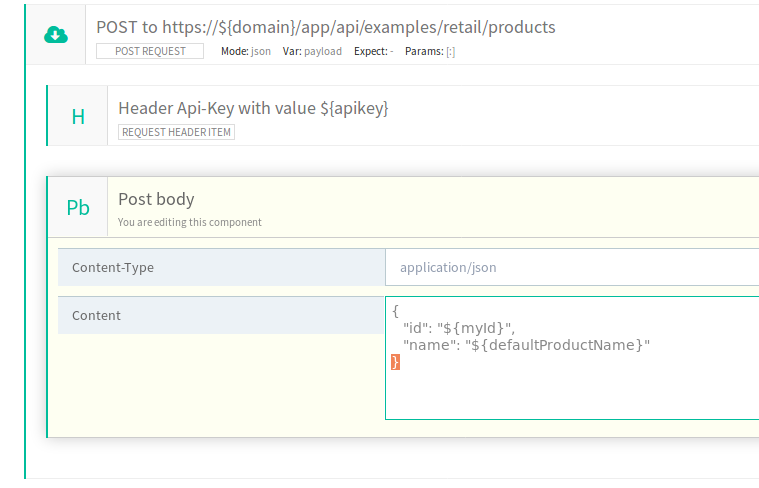Select the Header Api-Key component title
This screenshot has height=488, width=759.
coord(253,108)
